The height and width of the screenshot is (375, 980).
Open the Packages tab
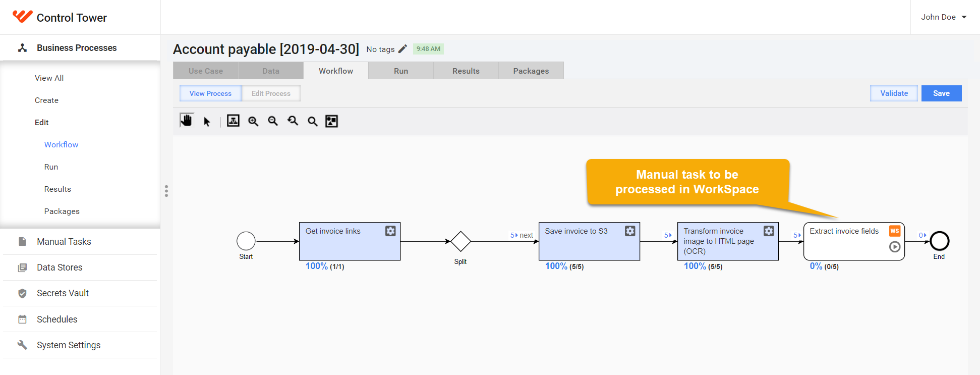tap(531, 71)
